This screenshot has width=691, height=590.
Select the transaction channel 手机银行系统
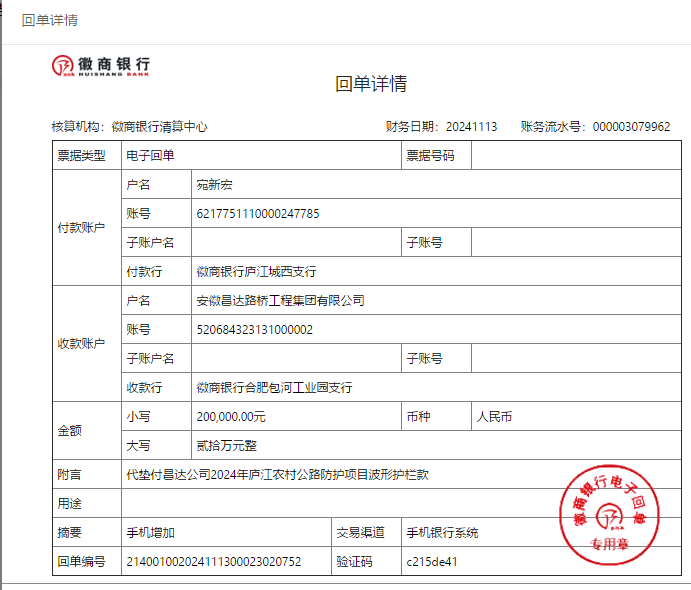[x=441, y=532]
